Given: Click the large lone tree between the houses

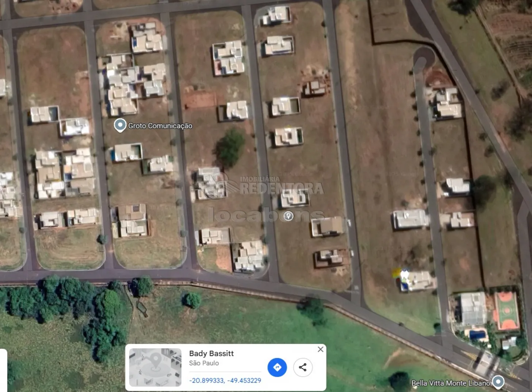Looking at the screenshot, I should [x=230, y=148].
